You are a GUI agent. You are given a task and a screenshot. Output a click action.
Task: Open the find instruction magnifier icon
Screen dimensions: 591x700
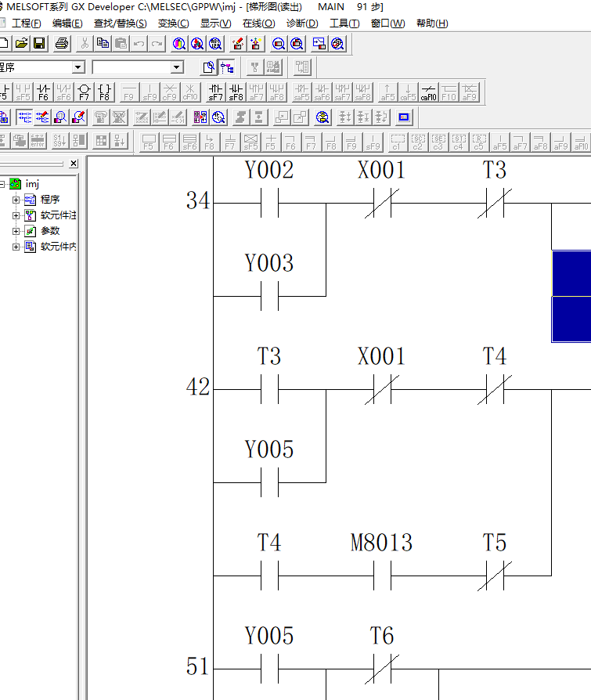[x=197, y=43]
